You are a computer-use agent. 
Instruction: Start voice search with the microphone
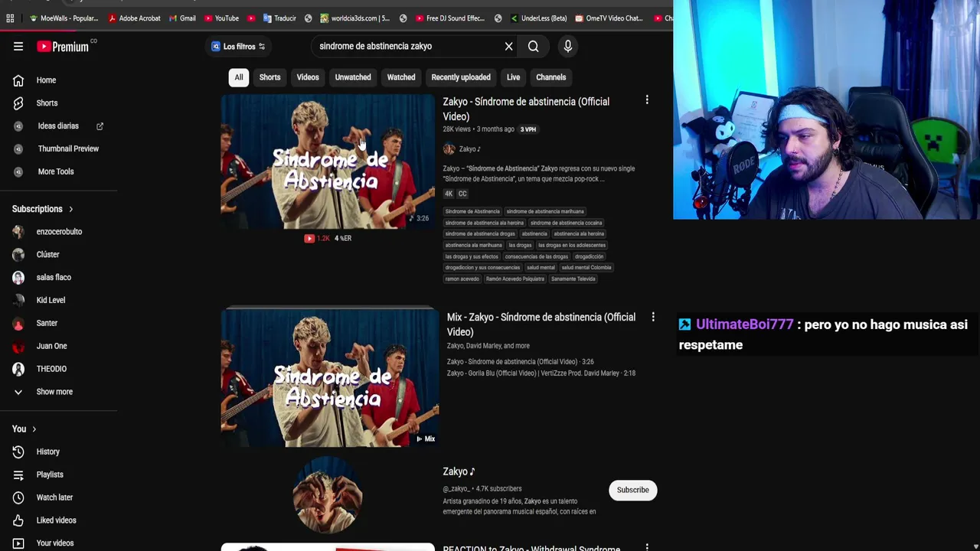click(568, 47)
